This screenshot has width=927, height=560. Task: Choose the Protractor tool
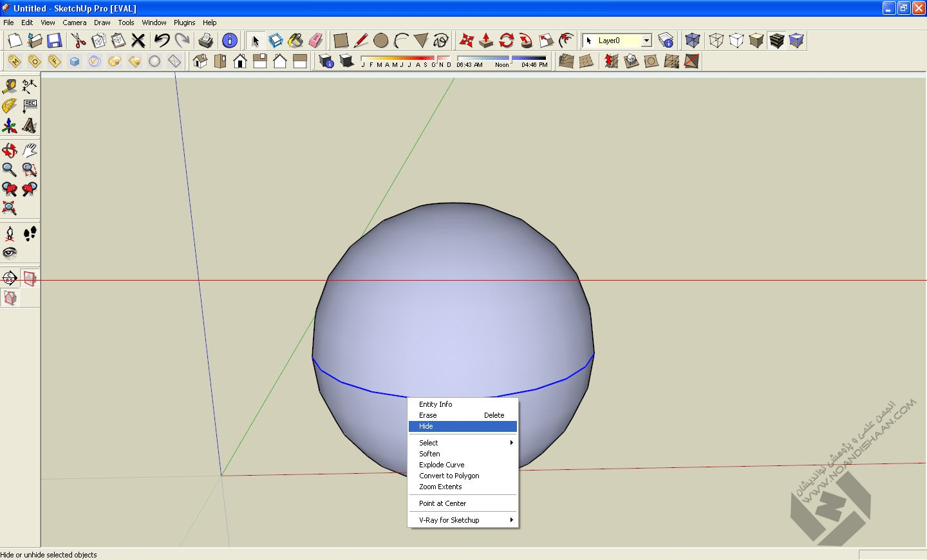[9, 106]
